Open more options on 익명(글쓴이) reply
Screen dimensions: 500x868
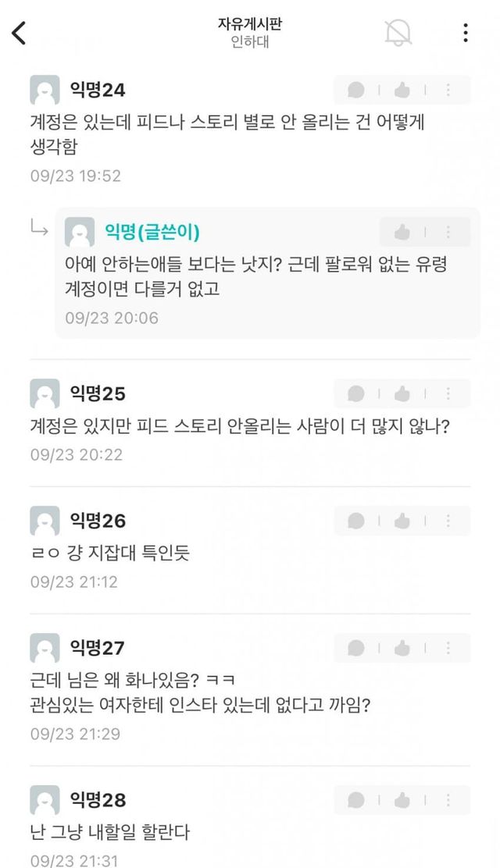pos(448,233)
